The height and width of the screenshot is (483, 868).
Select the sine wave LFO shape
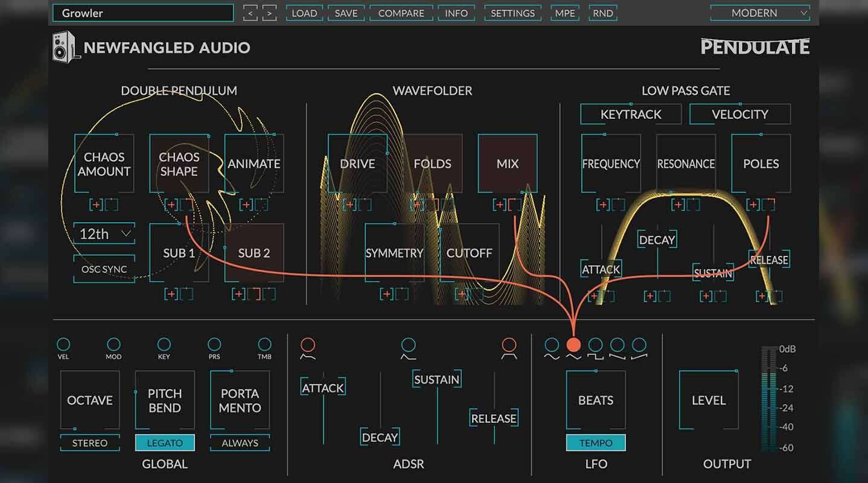pyautogui.click(x=552, y=345)
